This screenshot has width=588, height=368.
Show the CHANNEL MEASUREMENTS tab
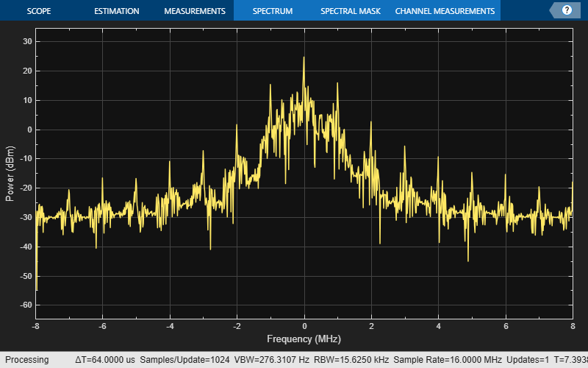point(445,11)
